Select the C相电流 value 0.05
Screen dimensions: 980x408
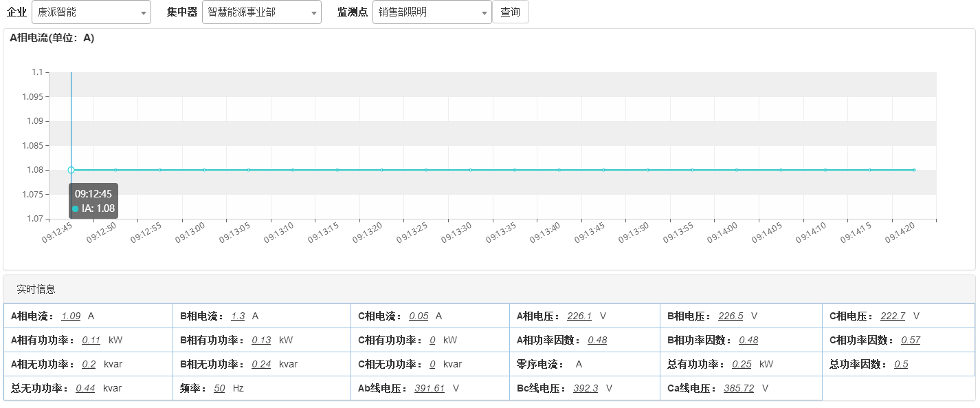(419, 316)
